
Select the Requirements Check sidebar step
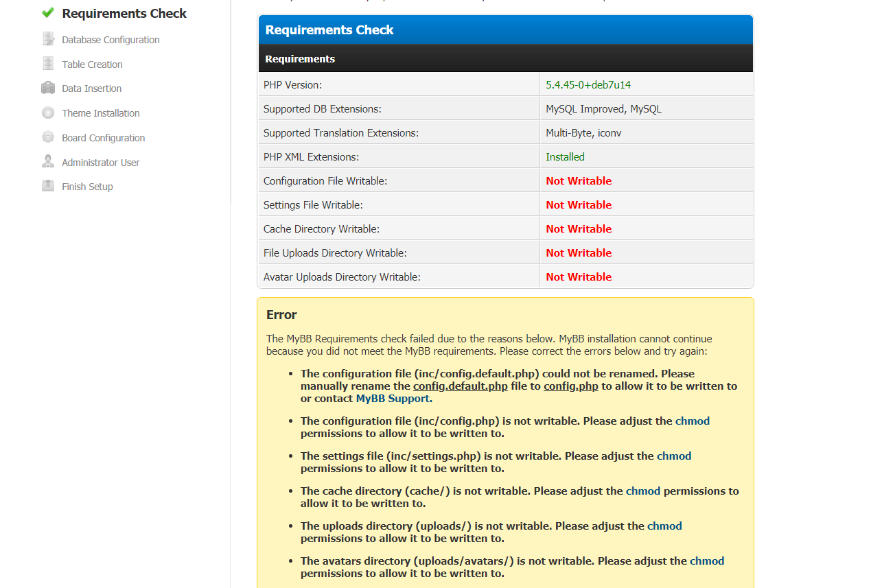(124, 14)
